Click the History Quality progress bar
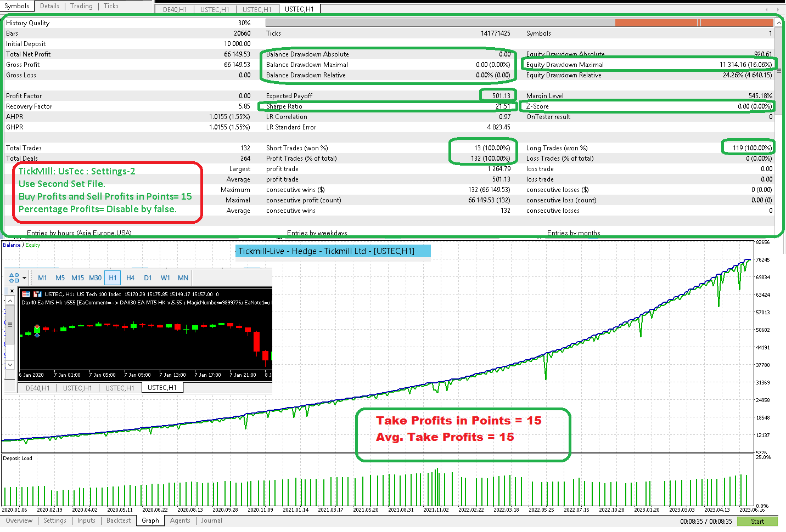This screenshot has height=532, width=786. pyautogui.click(x=520, y=23)
